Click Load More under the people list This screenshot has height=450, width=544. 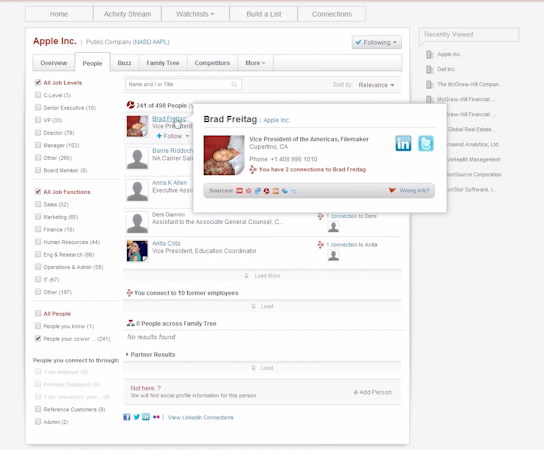click(x=262, y=276)
